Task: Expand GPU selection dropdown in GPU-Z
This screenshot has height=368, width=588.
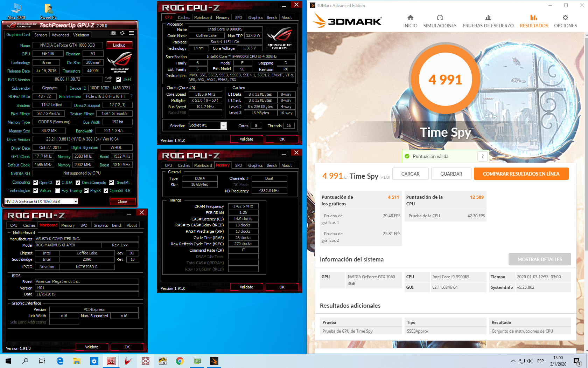Action: click(x=75, y=202)
